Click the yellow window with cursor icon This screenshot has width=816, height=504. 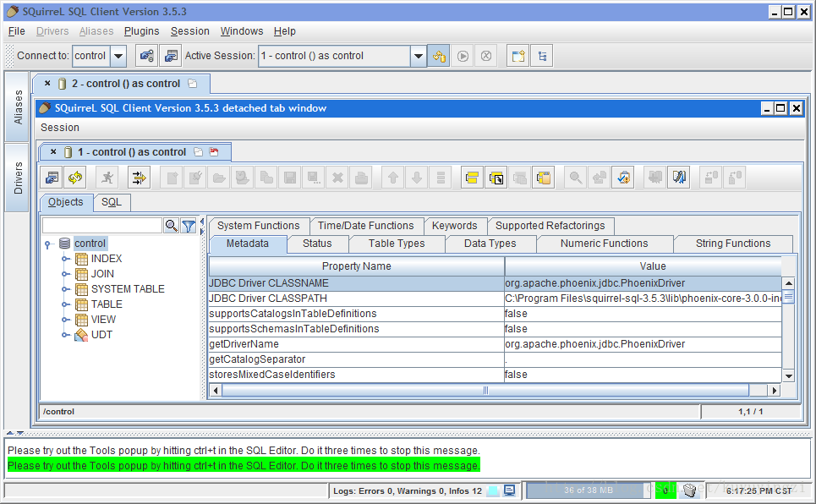pos(496,178)
